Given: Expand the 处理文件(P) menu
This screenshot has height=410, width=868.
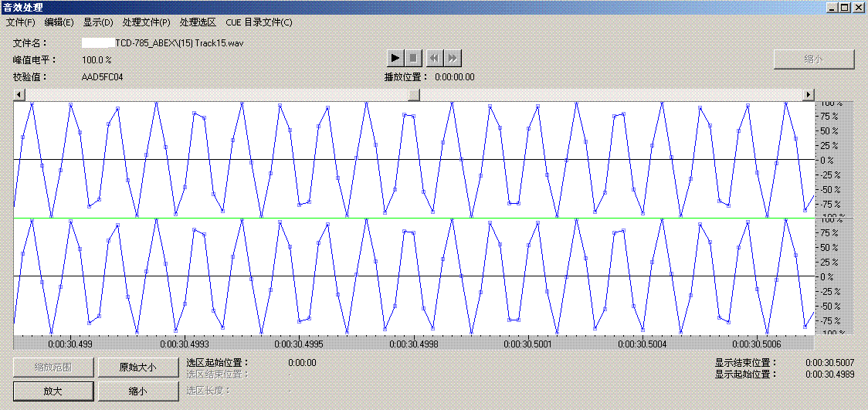Looking at the screenshot, I should [x=146, y=22].
